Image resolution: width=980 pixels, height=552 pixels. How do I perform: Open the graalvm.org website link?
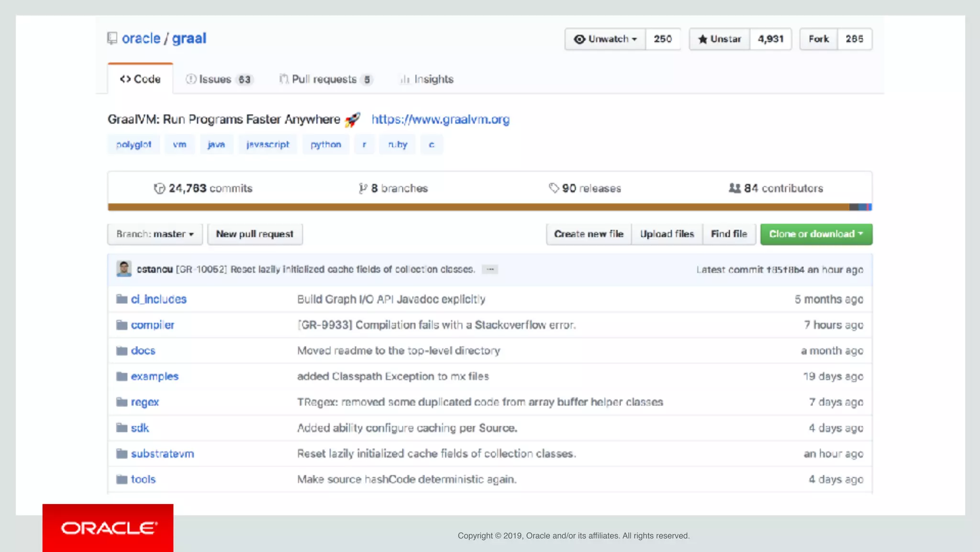440,119
